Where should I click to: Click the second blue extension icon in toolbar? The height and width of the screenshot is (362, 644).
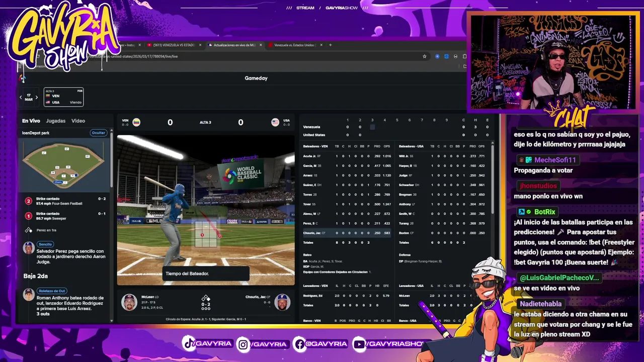[x=446, y=56]
